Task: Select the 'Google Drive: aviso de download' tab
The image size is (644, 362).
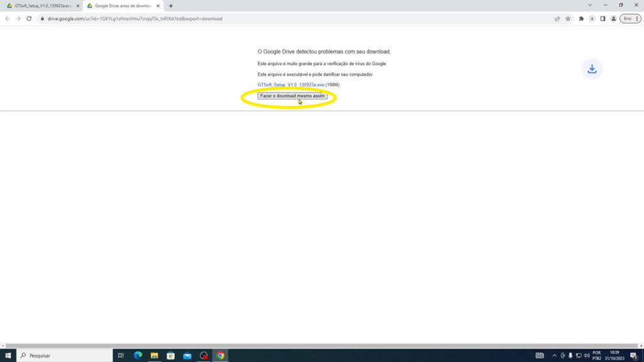Action: (x=123, y=6)
